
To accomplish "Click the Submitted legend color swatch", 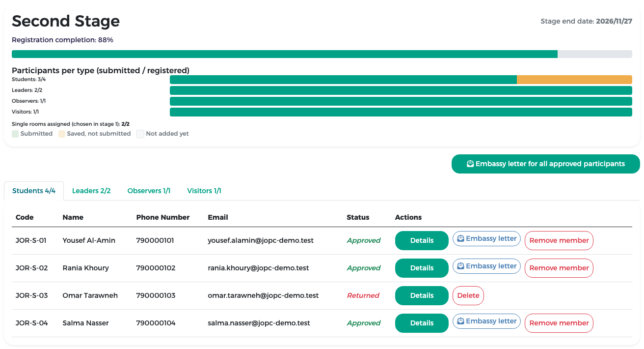I will tap(15, 134).
